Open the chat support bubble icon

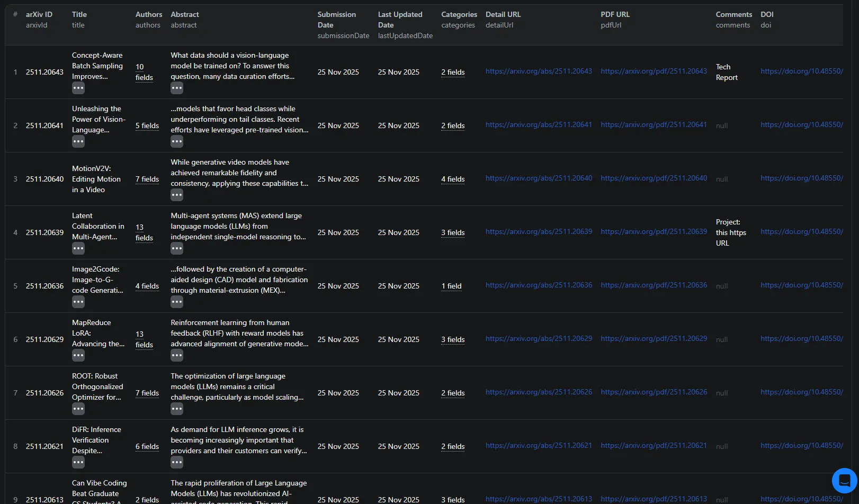(844, 480)
